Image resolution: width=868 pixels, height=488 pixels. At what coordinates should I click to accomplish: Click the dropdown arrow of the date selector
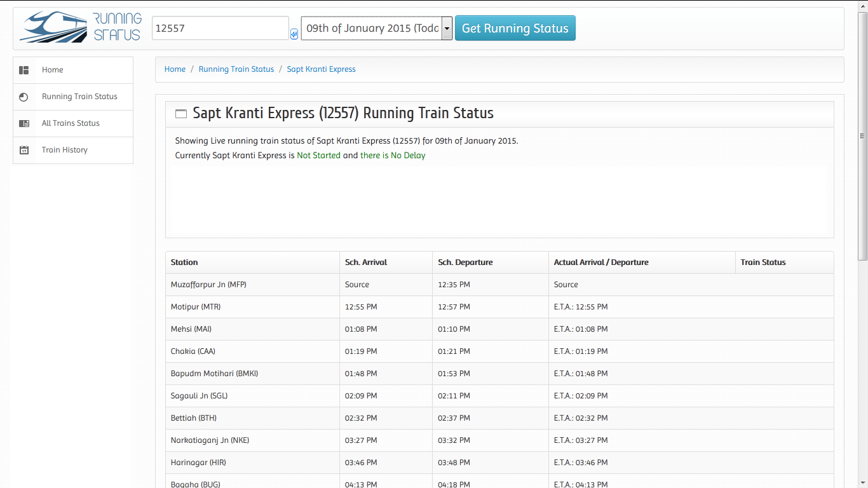pyautogui.click(x=447, y=29)
